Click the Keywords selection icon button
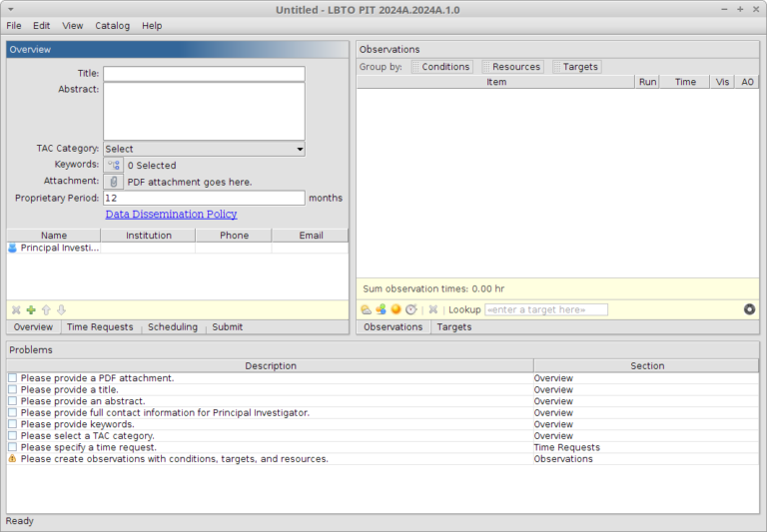 click(114, 165)
